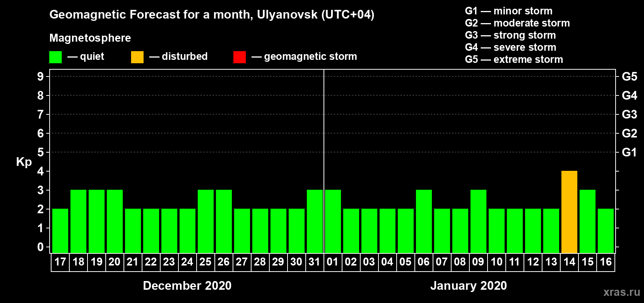Click the date label 11

pyautogui.click(x=514, y=262)
